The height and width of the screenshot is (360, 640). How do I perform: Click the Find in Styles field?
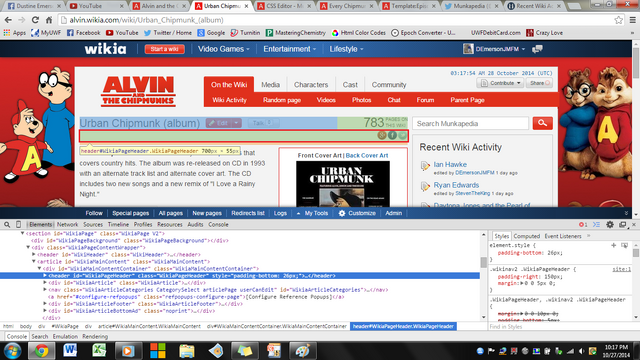(x=561, y=327)
